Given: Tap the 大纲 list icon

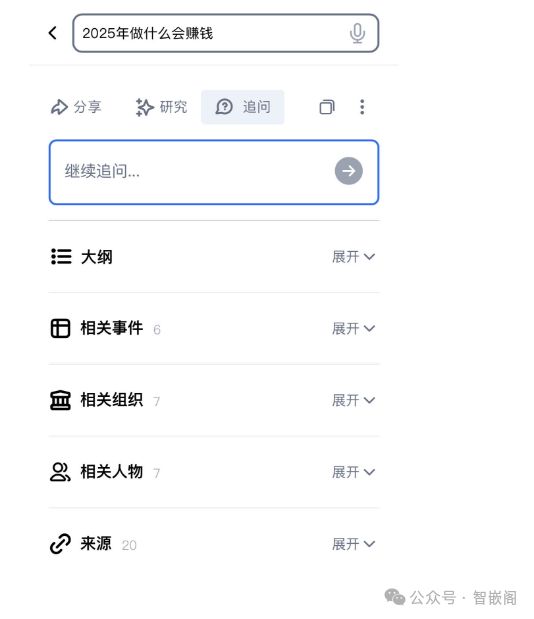Looking at the screenshot, I should (x=61, y=257).
